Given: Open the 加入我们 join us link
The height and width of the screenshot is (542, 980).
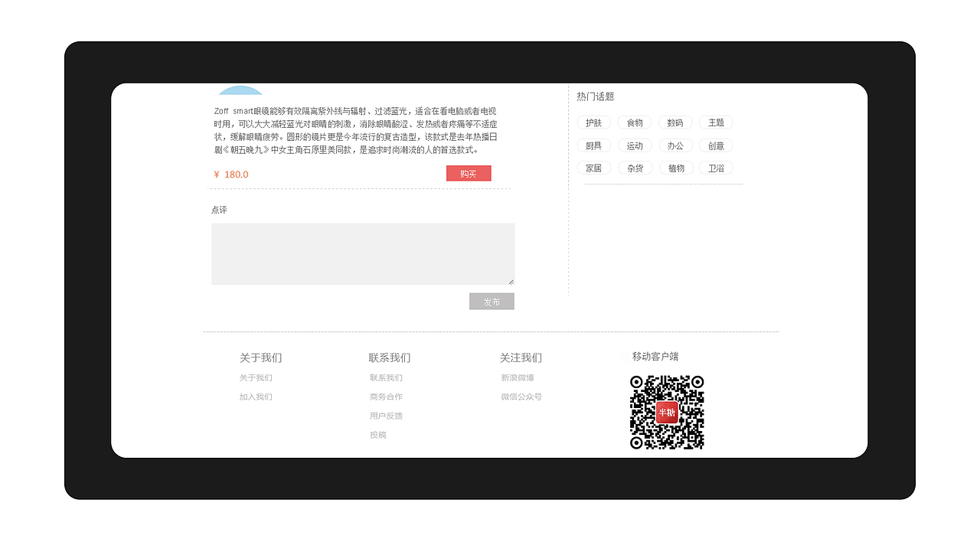Looking at the screenshot, I should tap(256, 397).
